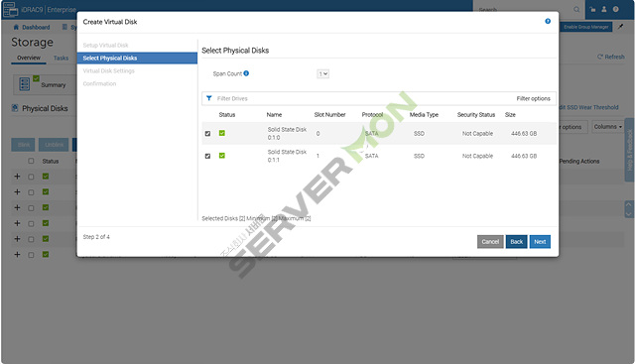Check the third row checkbox in background disk list

click(x=31, y=208)
